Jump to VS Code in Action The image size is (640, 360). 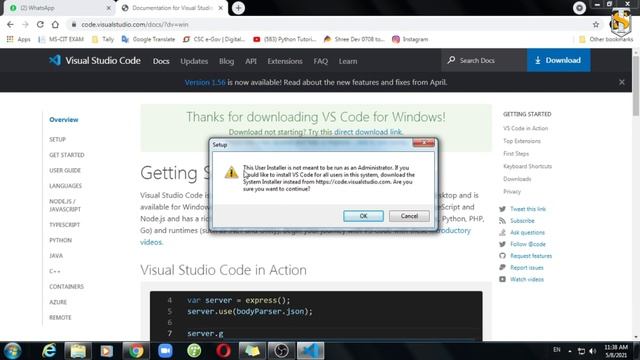[x=525, y=129]
